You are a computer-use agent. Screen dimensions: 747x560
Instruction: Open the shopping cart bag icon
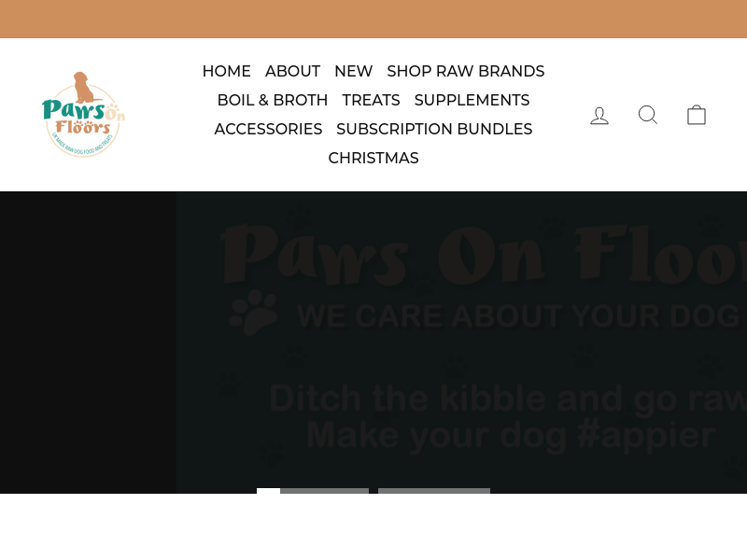coord(697,115)
